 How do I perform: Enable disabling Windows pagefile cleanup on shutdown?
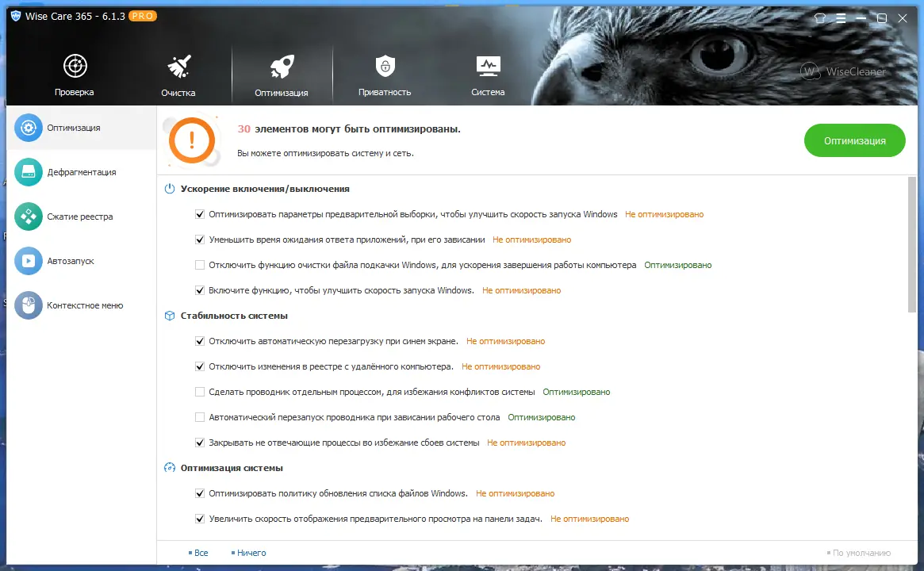click(x=200, y=265)
